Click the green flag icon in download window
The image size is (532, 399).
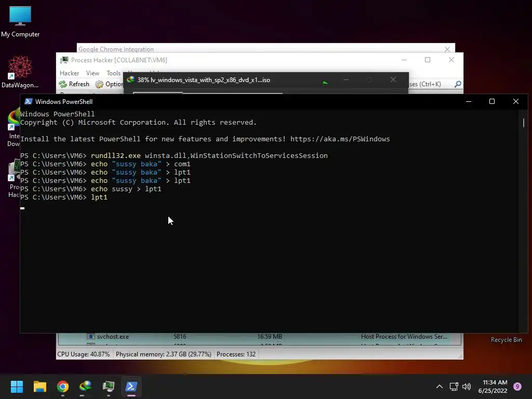(x=325, y=83)
